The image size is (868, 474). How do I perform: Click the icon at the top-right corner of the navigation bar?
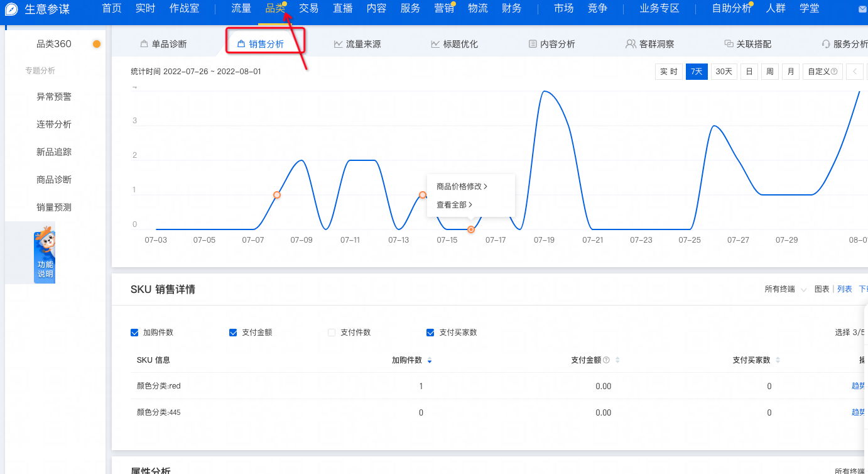click(x=862, y=9)
